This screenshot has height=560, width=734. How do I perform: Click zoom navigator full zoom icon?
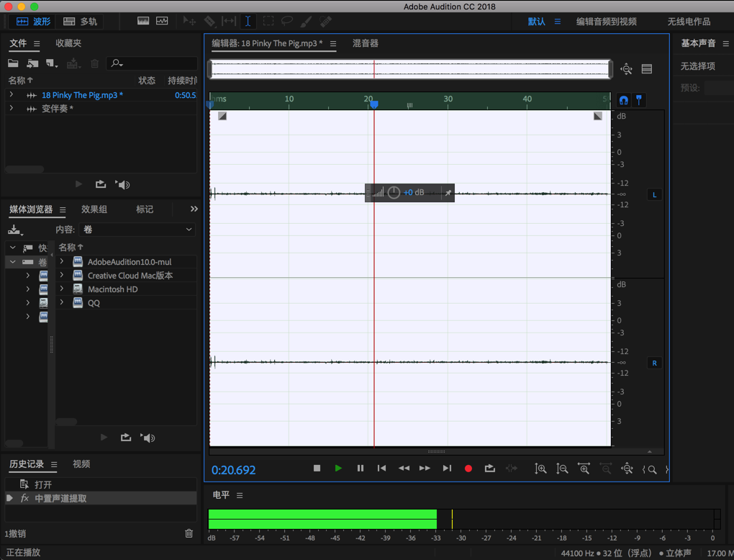[x=626, y=69]
